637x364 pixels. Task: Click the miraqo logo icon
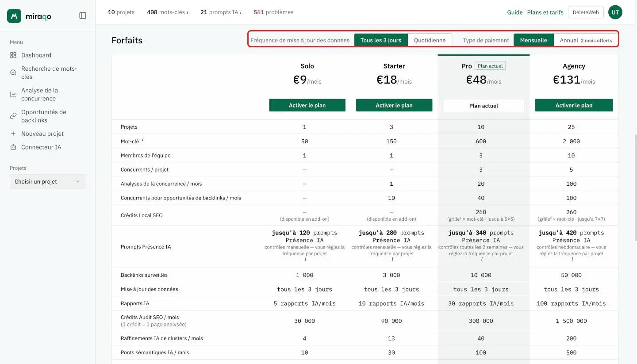pos(14,16)
